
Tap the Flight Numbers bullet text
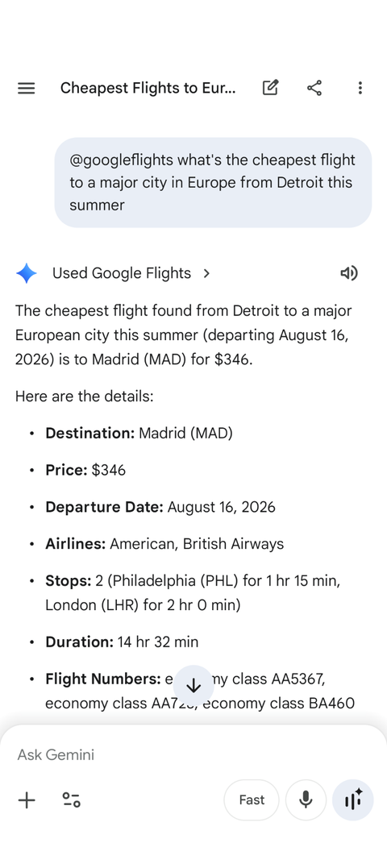pos(200,691)
